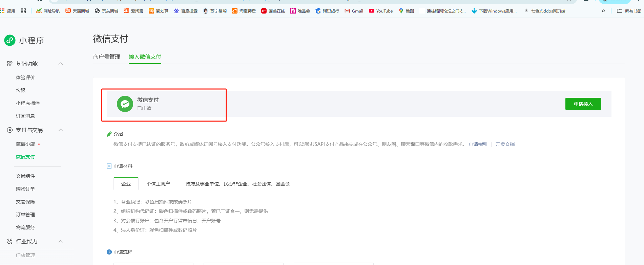Select 微信支付 in the sidebar
This screenshot has width=644, height=265.
25,157
